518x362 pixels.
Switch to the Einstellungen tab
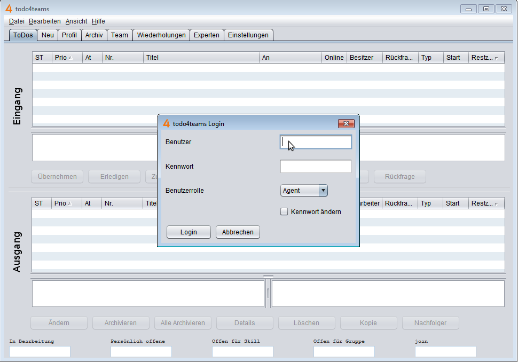pos(248,35)
